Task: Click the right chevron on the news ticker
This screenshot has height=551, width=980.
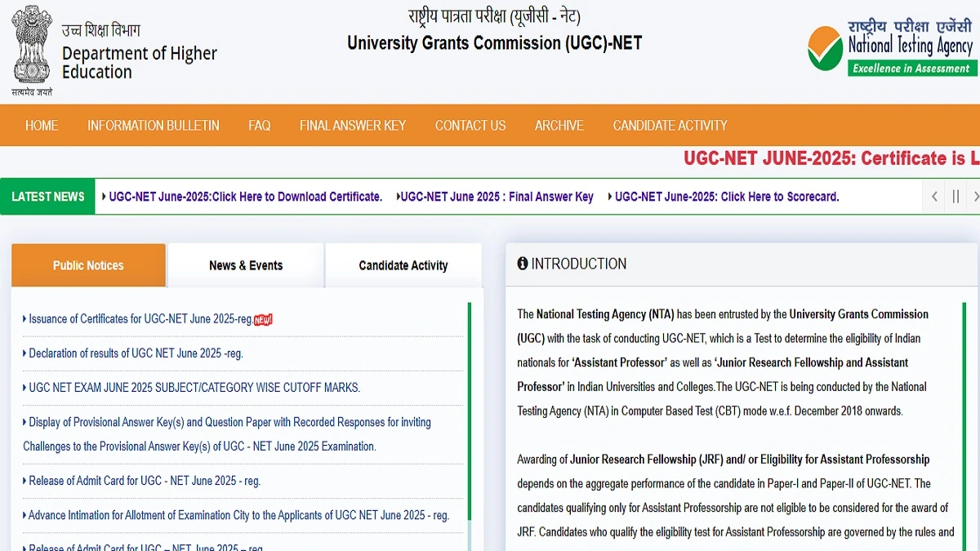Action: click(975, 196)
